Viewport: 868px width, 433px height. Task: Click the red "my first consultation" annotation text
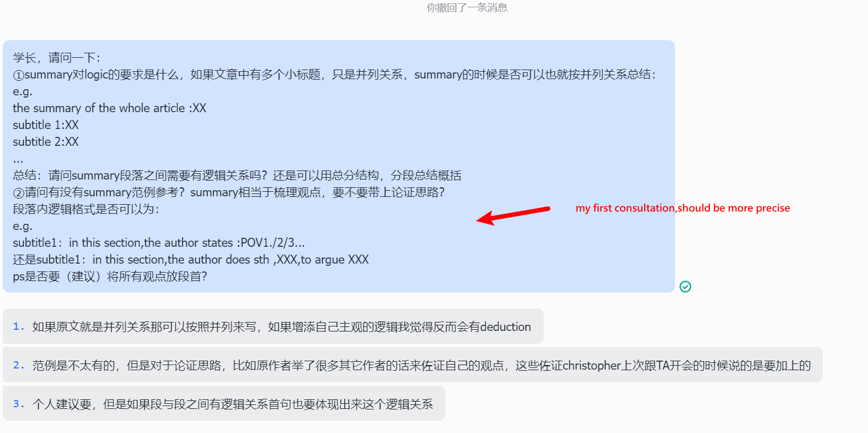683,208
